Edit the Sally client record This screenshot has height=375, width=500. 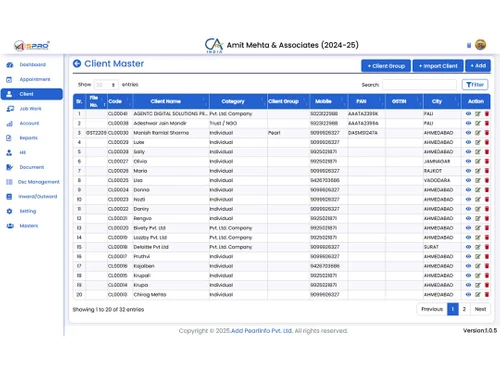[478, 152]
